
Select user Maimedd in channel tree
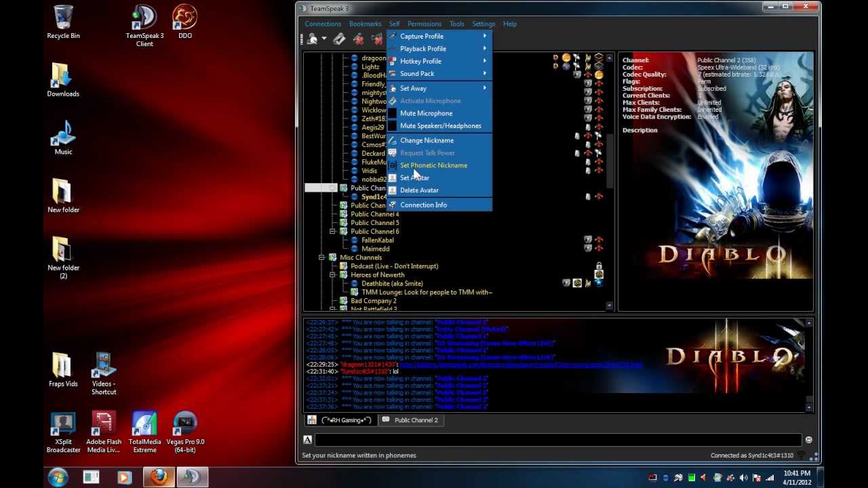point(376,249)
